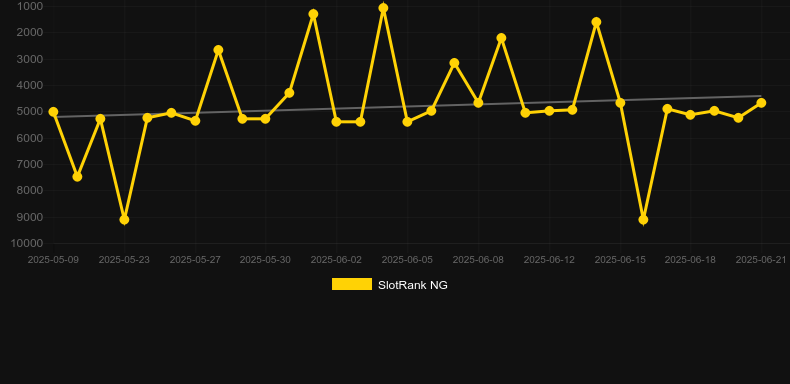
Task: Select the 9000-rank low point after 2025-06-15
Action: pos(643,220)
